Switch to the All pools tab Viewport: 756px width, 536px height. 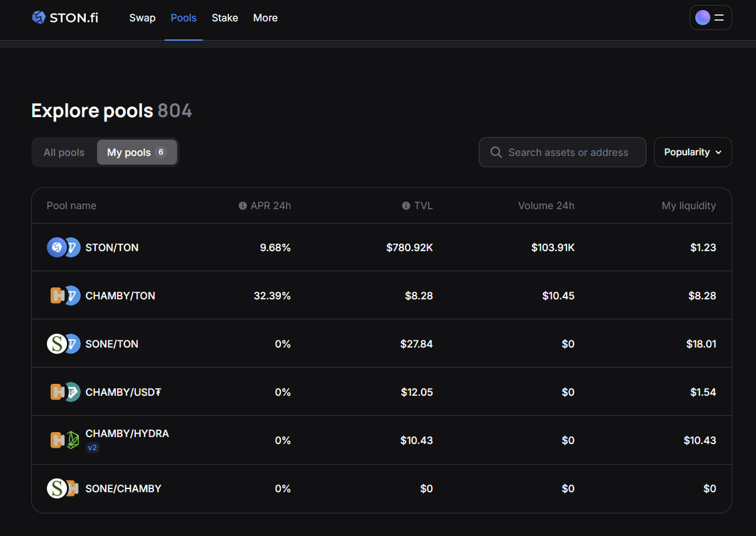pyautogui.click(x=64, y=153)
